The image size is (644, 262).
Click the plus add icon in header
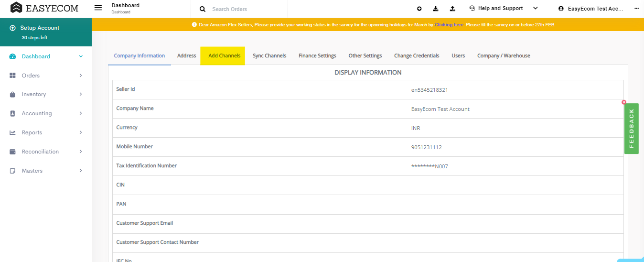point(419,9)
